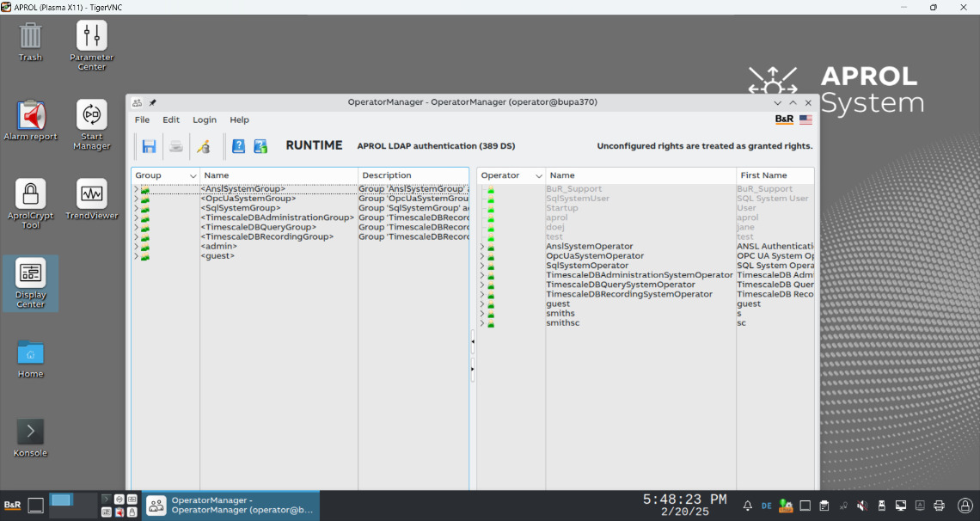The height and width of the screenshot is (521, 980).
Task: Launch the Start Manager desktop icon
Action: pyautogui.click(x=92, y=115)
